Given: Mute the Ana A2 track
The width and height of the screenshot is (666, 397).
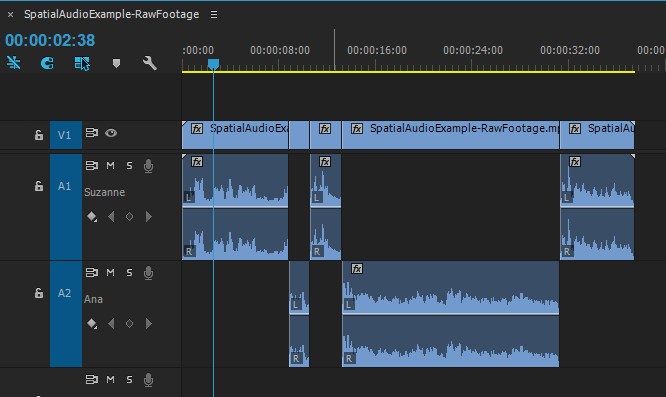Looking at the screenshot, I should click(110, 273).
